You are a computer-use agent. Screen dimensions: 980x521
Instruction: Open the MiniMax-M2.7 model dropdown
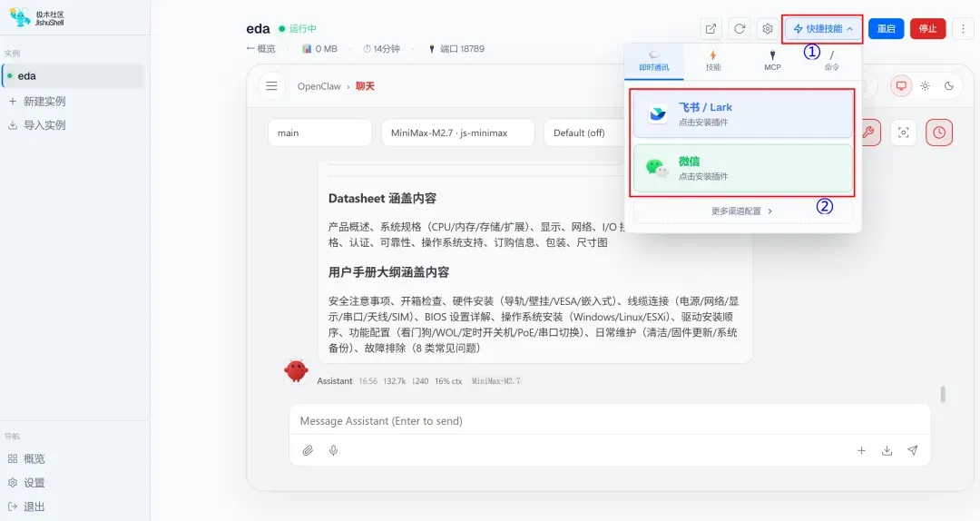point(457,133)
